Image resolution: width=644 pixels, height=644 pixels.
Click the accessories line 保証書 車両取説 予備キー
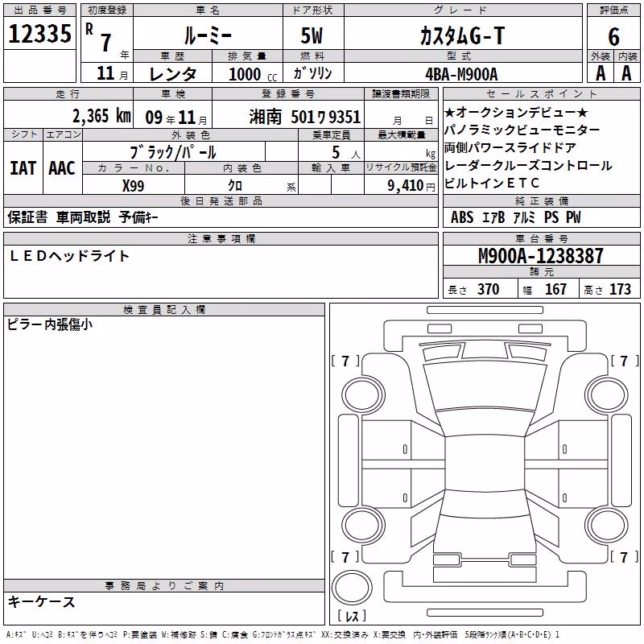pos(83,217)
